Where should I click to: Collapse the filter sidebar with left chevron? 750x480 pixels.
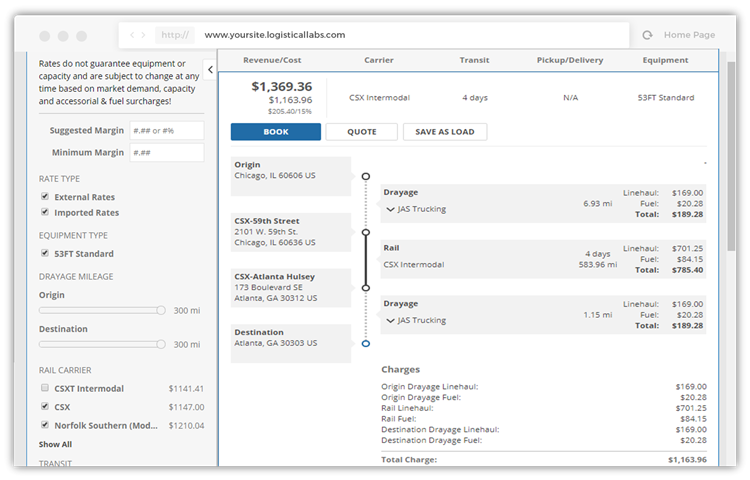(210, 70)
